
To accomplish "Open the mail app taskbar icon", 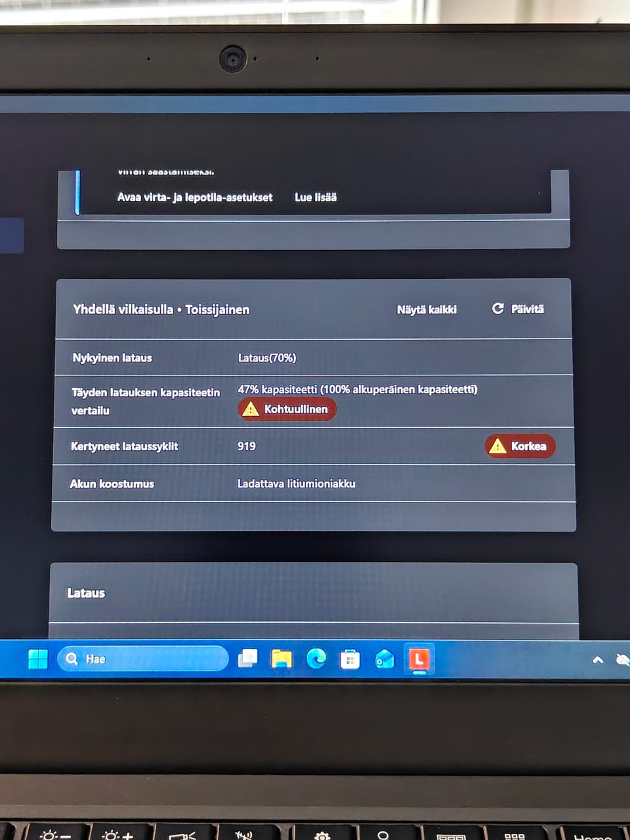I will pyautogui.click(x=385, y=659).
